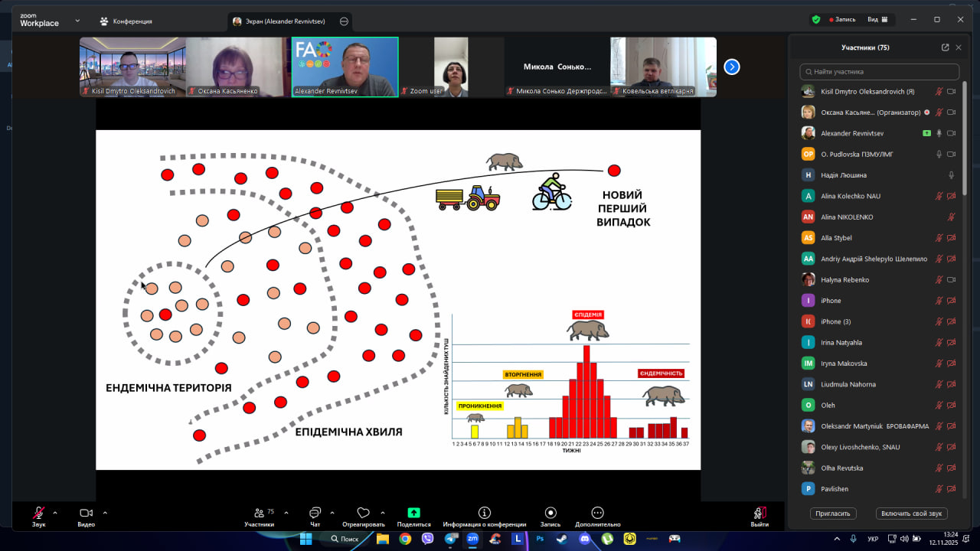Screen dimensions: 980x551
Task: Click the Conference info (Информация о конференции) icon
Action: coord(484,513)
